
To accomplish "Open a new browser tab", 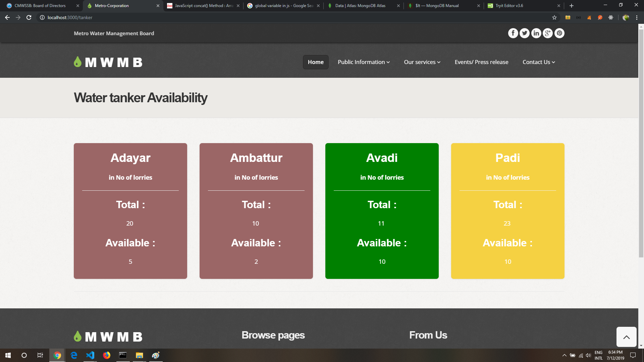I will tap(572, 6).
